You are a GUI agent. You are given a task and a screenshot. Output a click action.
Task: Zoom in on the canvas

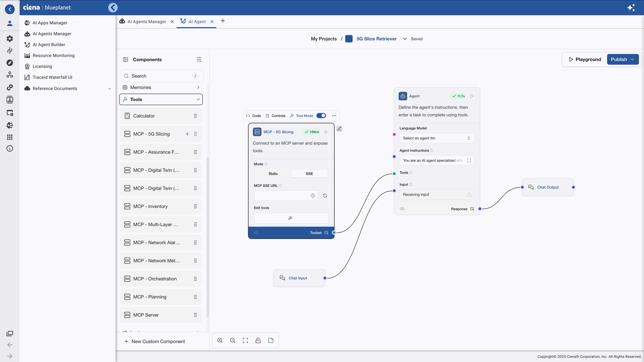pyautogui.click(x=220, y=341)
